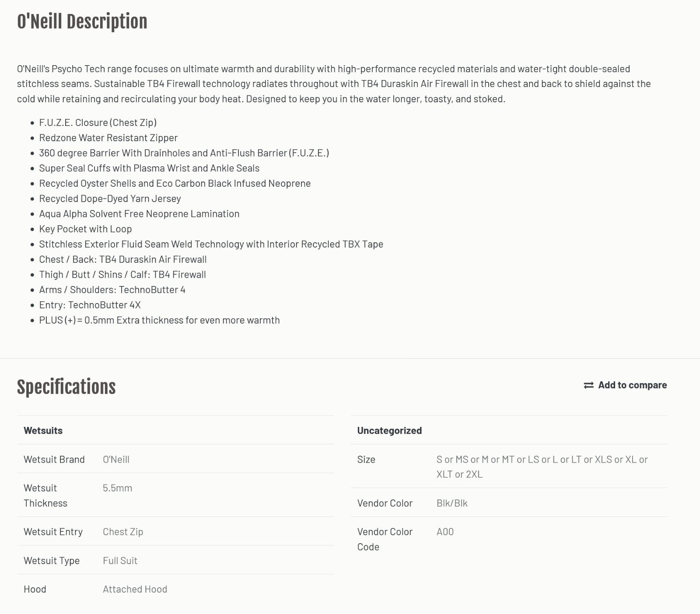Screen dimensions: 700x614
Task: Click the PLUS (+) extra thickness bullet
Action: pyautogui.click(x=159, y=320)
